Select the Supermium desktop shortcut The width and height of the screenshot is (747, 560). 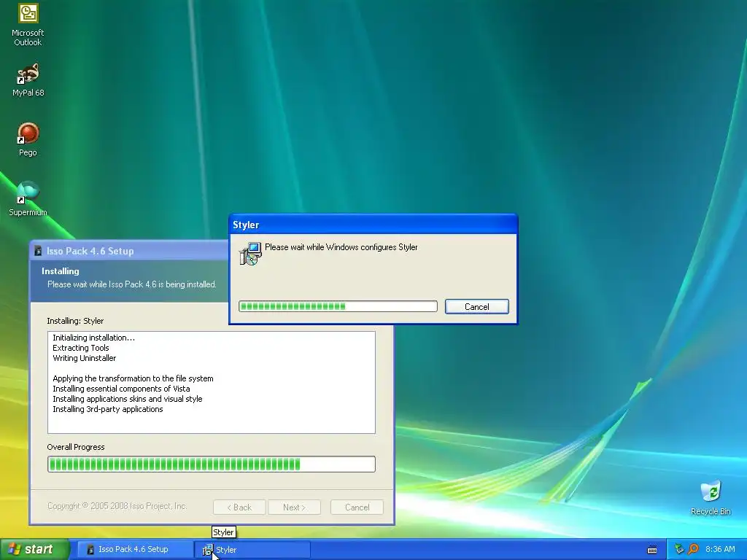point(28,199)
